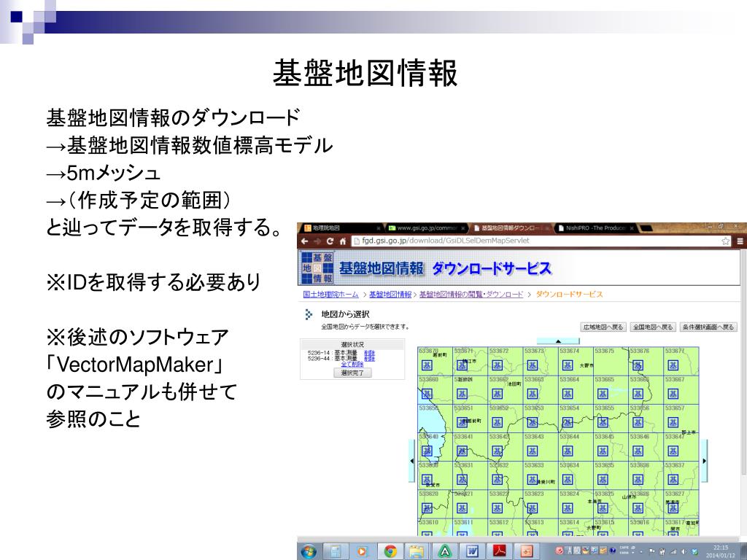Image resolution: width=747 pixels, height=560 pixels.
Task: Select the 基 icon in mesh 533621
Action: click(462, 508)
